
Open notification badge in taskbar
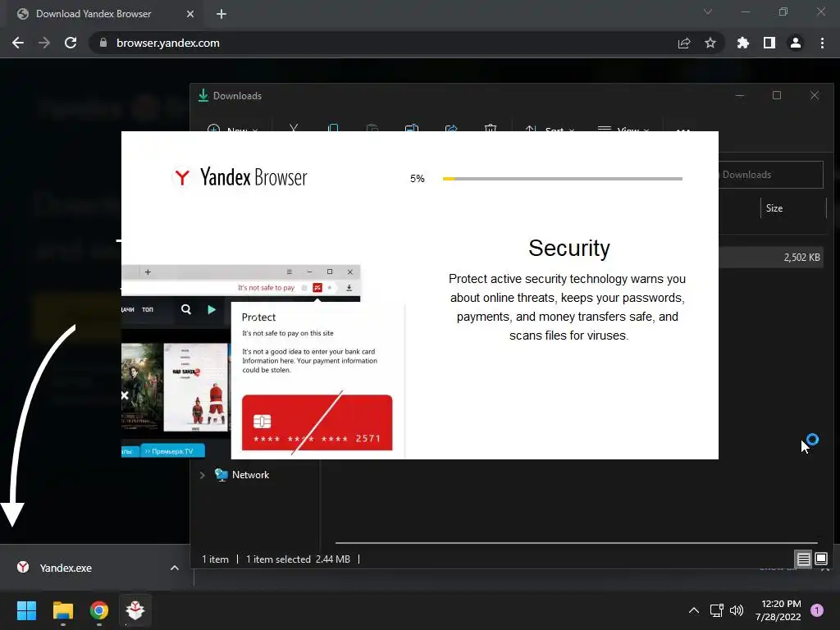pos(817,610)
